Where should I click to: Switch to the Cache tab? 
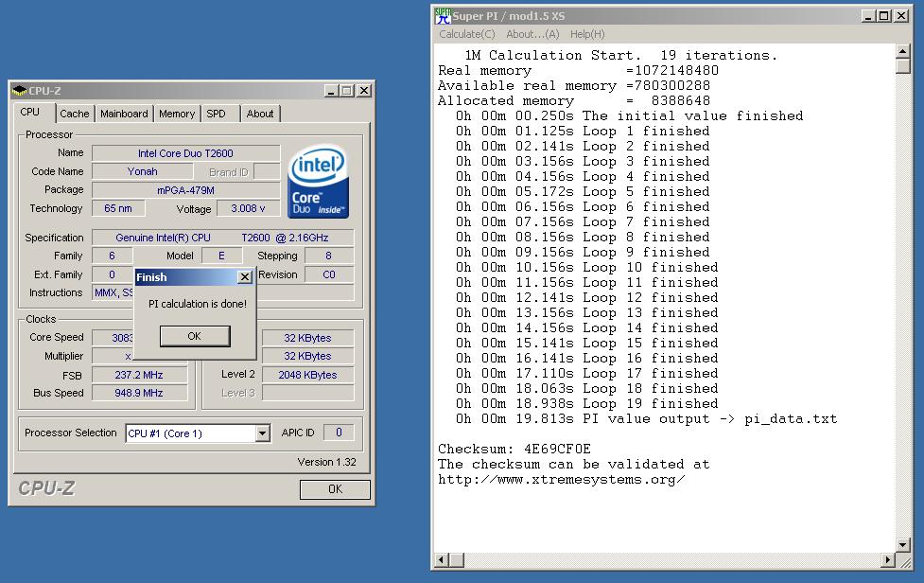point(75,114)
